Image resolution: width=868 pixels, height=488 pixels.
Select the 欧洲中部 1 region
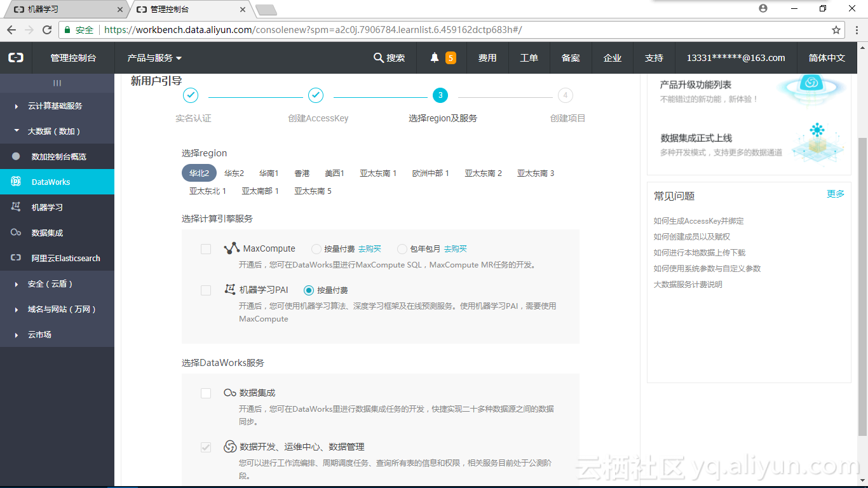(x=431, y=173)
